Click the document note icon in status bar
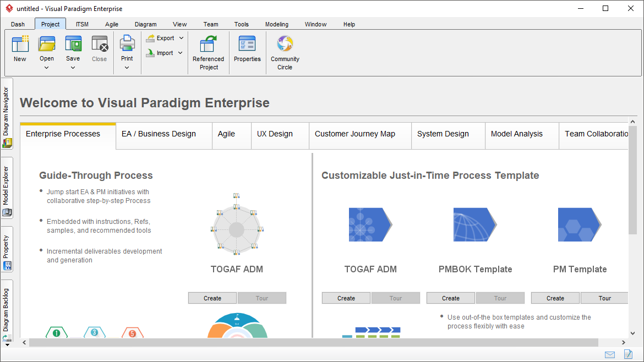The image size is (644, 362). pyautogui.click(x=628, y=354)
